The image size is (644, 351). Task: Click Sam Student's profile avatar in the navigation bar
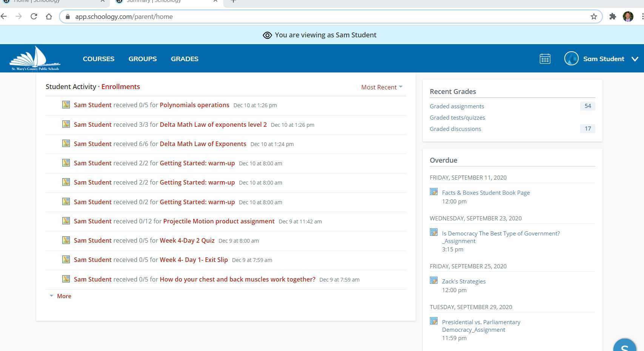(571, 58)
